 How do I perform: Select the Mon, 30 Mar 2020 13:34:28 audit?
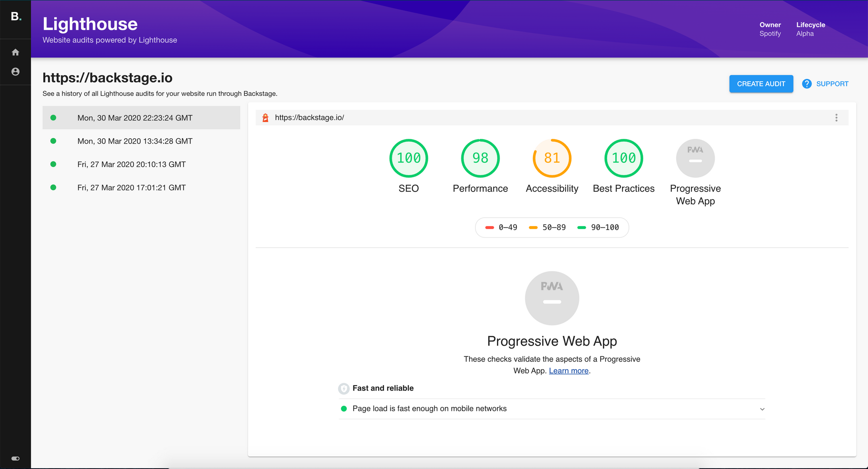click(141, 141)
